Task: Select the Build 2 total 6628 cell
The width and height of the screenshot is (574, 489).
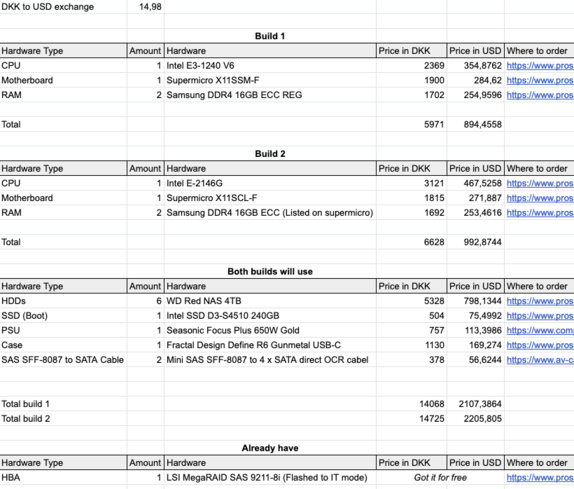Action: pos(411,242)
